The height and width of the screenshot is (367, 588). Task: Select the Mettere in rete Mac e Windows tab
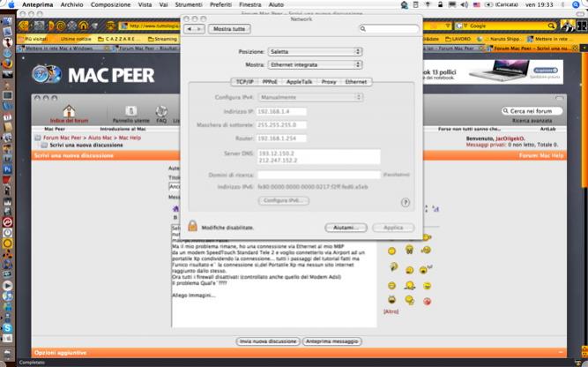pyautogui.click(x=62, y=49)
